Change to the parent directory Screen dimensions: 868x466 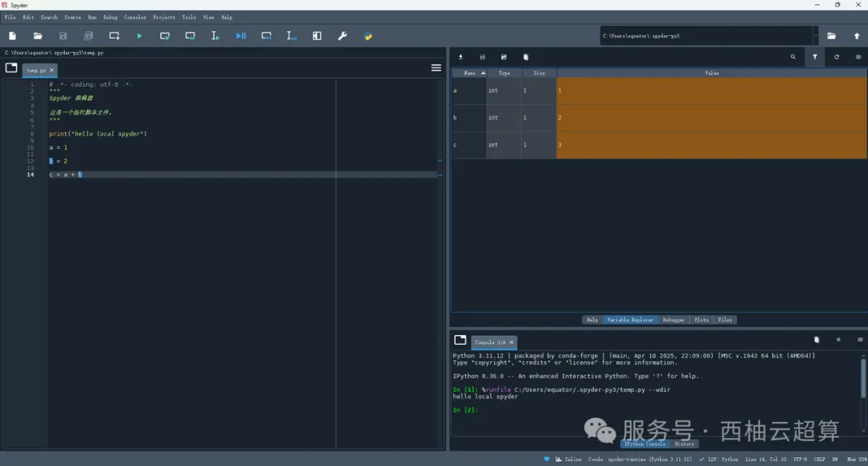click(857, 36)
